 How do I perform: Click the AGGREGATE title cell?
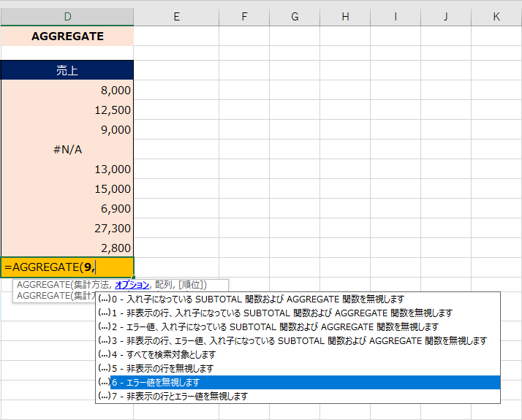[x=67, y=36]
